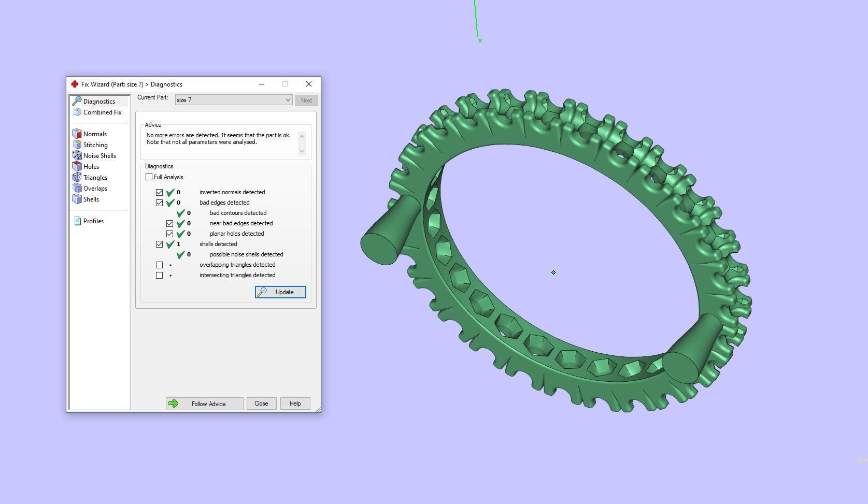The image size is (868, 504).
Task: Click the green check beside inverted normals
Action: click(x=170, y=192)
